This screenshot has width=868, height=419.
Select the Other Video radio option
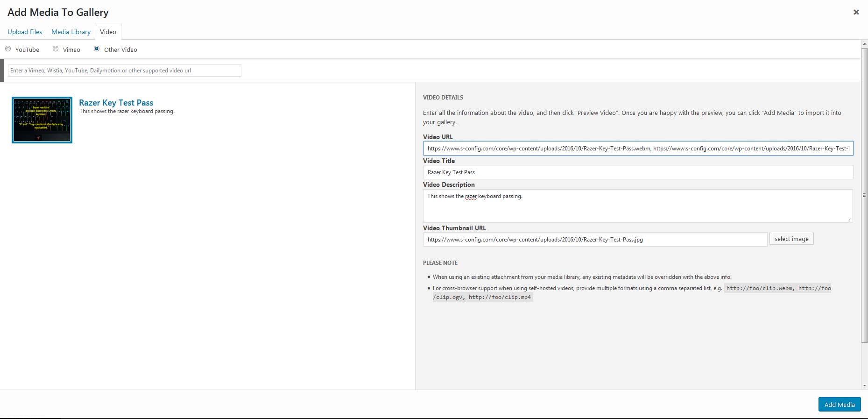pyautogui.click(x=97, y=49)
